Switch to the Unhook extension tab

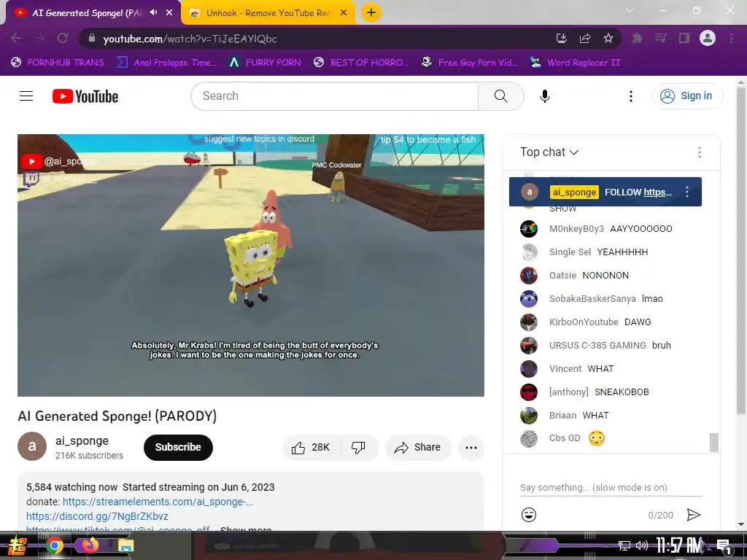(268, 13)
